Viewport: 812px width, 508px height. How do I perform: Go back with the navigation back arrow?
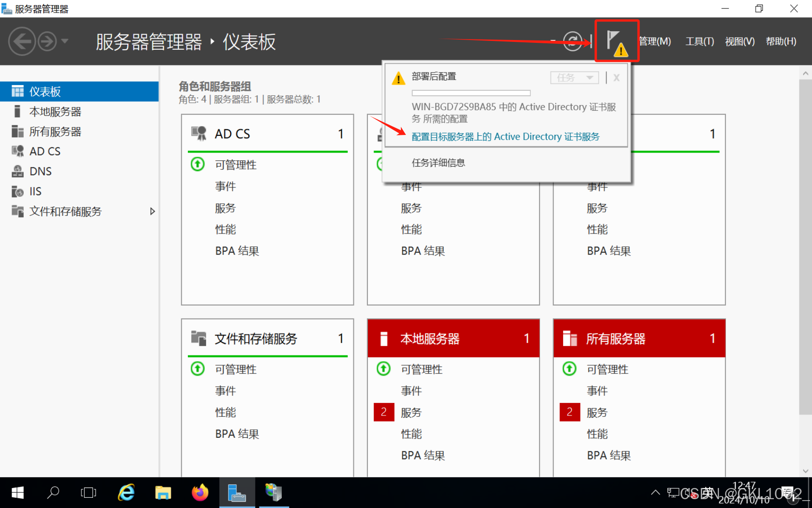(x=22, y=41)
